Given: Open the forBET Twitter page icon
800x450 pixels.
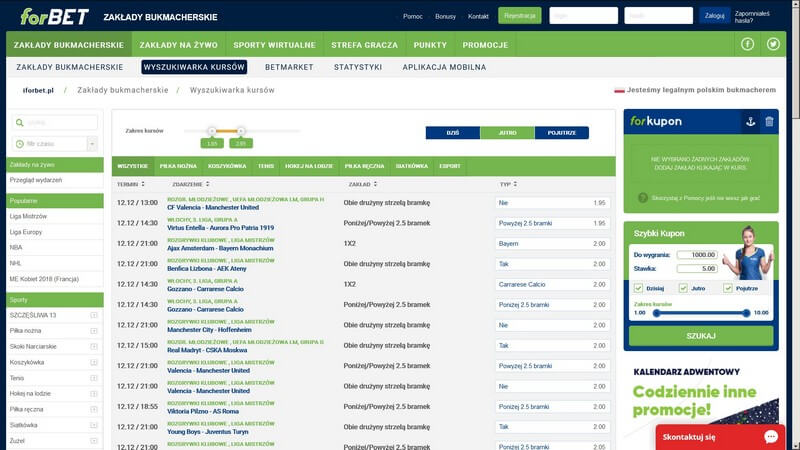Looking at the screenshot, I should 773,44.
